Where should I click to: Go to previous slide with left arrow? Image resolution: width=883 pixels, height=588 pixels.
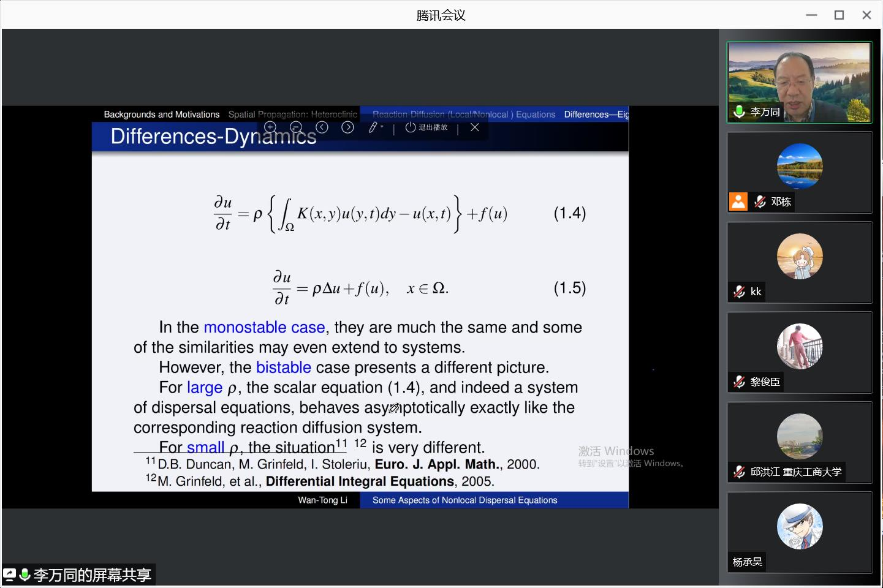coord(322,127)
